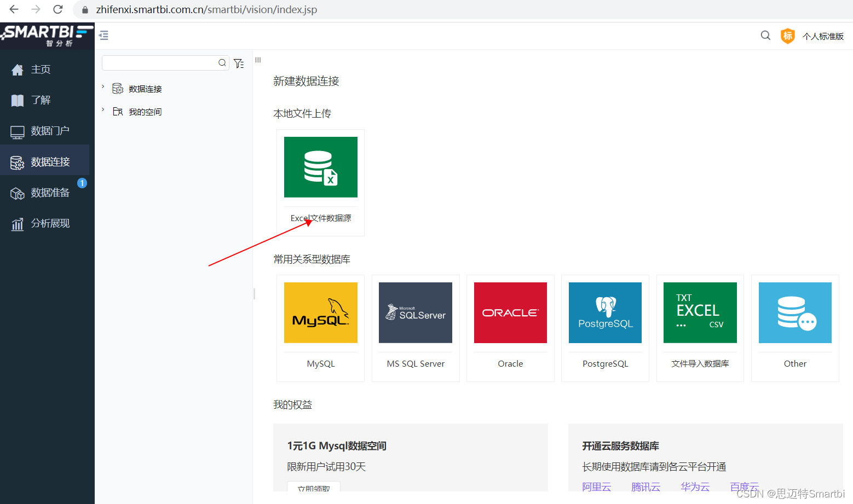
Task: Choose the Other database tile
Action: click(795, 328)
